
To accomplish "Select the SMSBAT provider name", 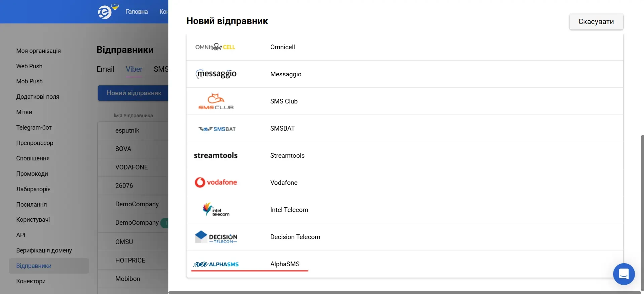I will [282, 129].
